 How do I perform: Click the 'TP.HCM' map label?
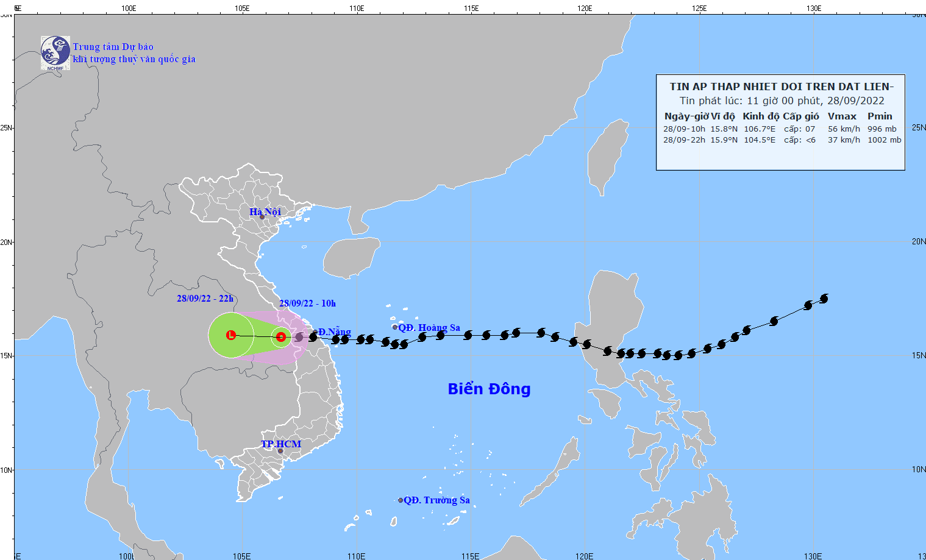click(x=281, y=444)
